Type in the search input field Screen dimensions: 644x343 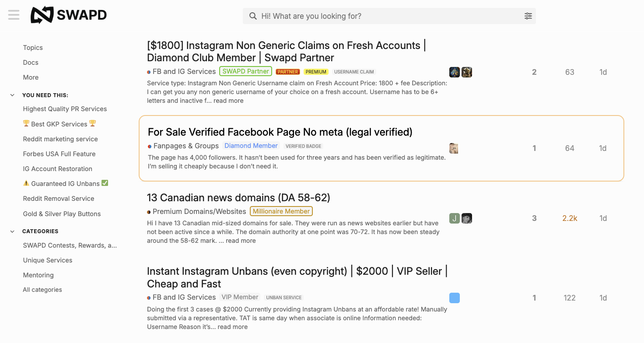pos(389,16)
